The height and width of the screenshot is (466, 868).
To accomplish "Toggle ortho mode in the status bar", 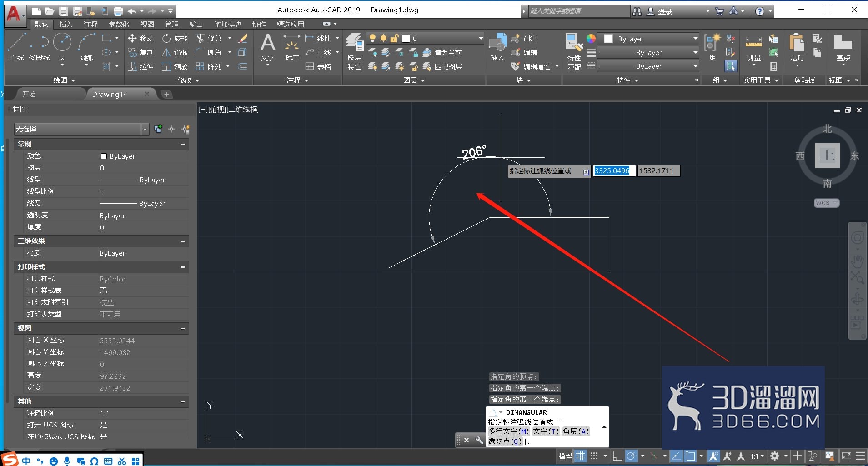I will (x=617, y=456).
